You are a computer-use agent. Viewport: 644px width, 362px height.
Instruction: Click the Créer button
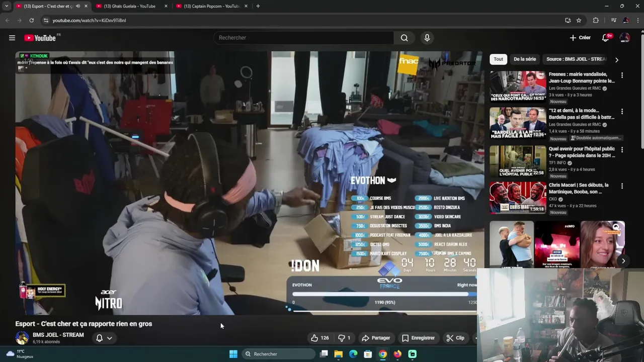click(580, 38)
